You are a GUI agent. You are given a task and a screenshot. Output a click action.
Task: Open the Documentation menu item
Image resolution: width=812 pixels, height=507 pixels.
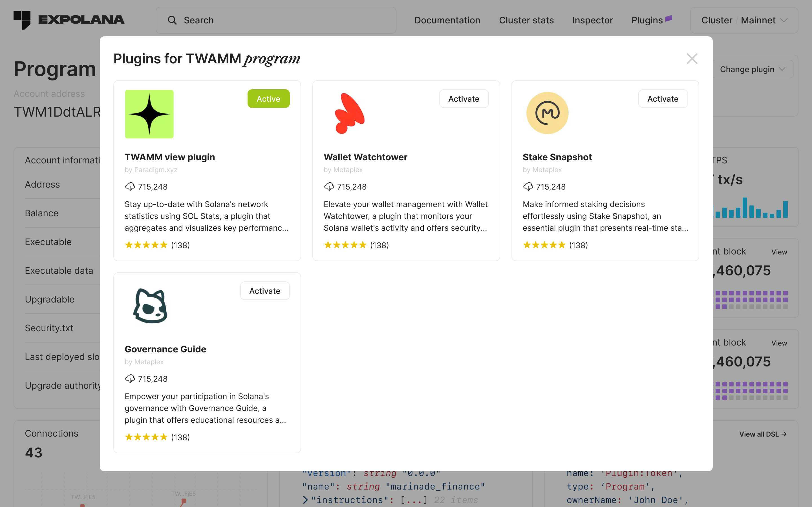(447, 20)
